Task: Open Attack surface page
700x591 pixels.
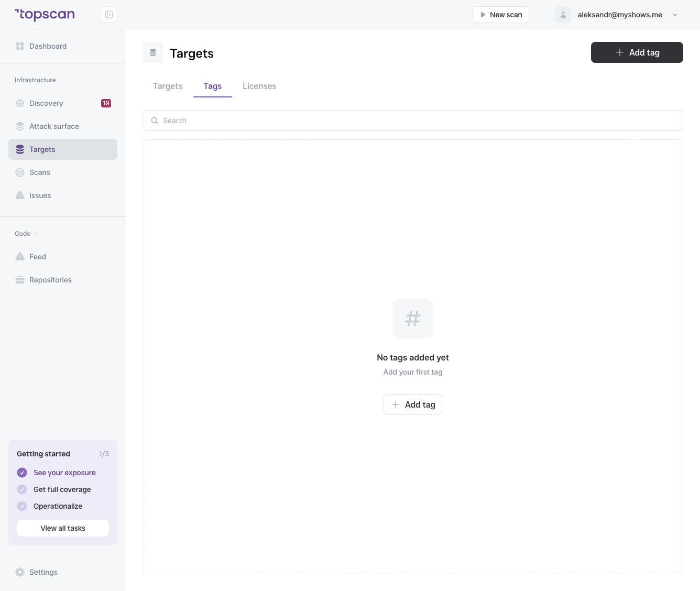Action: click(63, 126)
